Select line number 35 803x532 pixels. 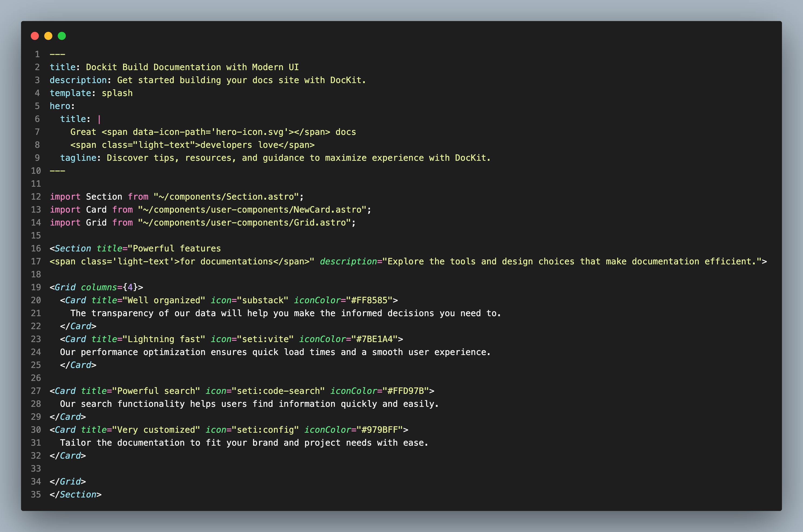(x=35, y=494)
